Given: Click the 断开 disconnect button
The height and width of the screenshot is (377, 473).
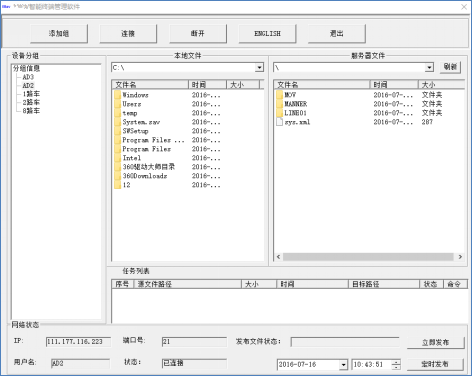Looking at the screenshot, I should click(198, 33).
